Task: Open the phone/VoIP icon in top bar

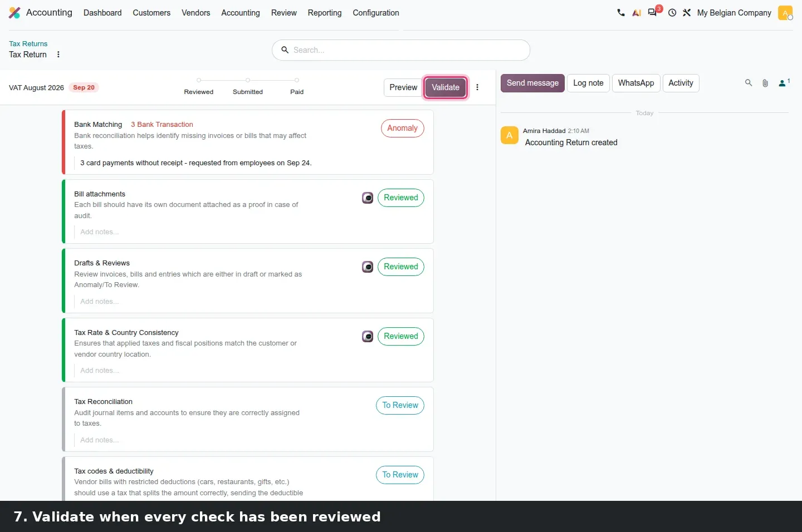Action: pyautogui.click(x=621, y=13)
